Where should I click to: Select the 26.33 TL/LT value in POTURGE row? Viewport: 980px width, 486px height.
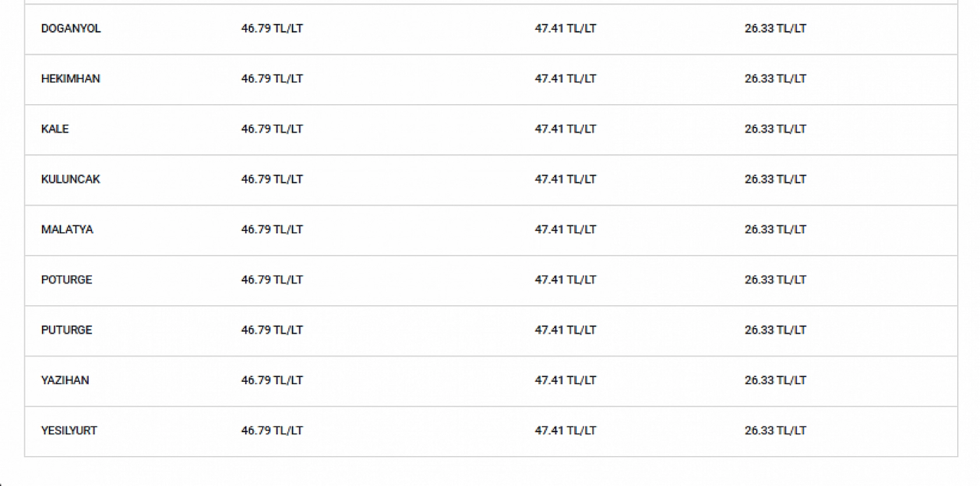775,280
